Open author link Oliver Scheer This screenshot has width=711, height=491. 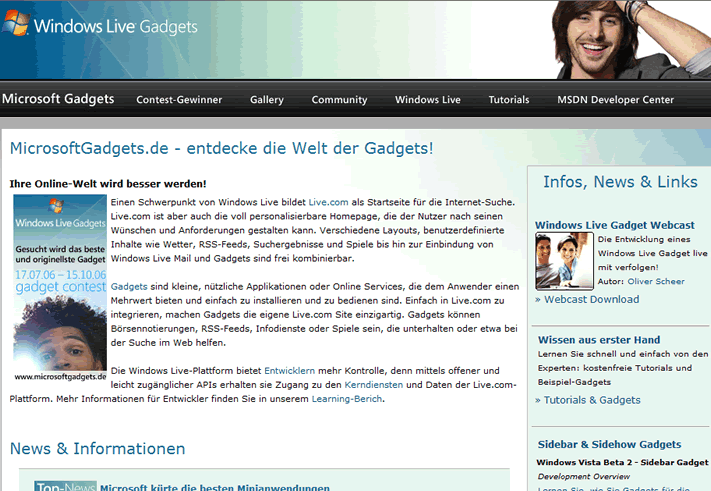coord(656,282)
